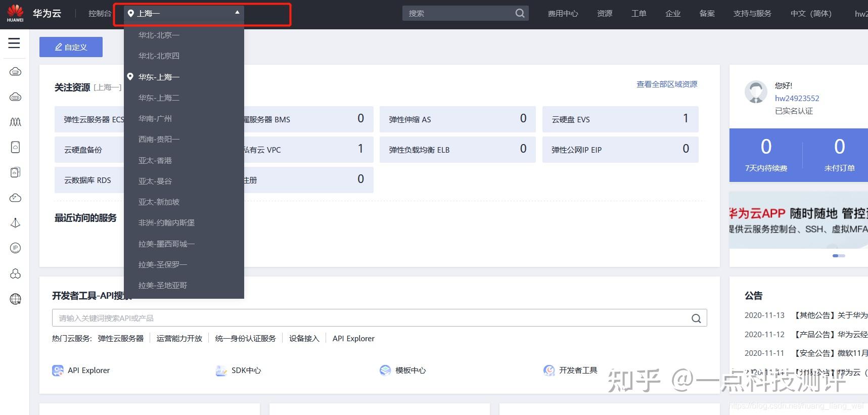Open Bare Metal Server sidebar icon
Image resolution: width=868 pixels, height=415 pixels.
[x=15, y=97]
